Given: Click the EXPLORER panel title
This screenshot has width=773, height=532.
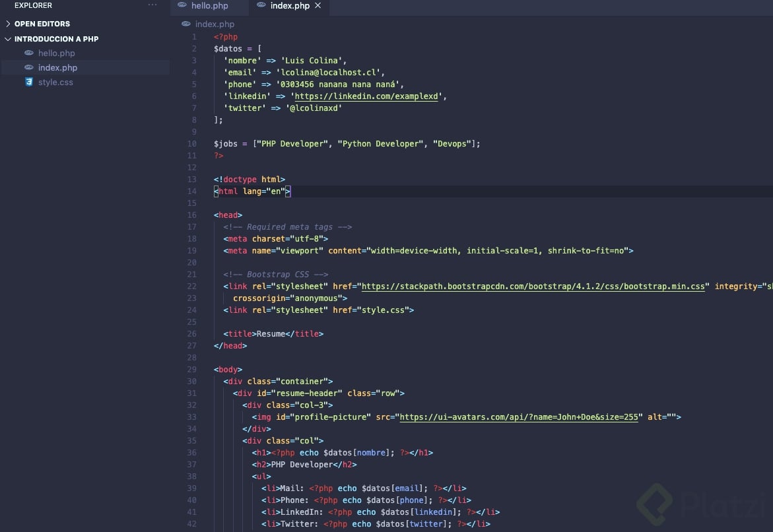Looking at the screenshot, I should tap(33, 5).
